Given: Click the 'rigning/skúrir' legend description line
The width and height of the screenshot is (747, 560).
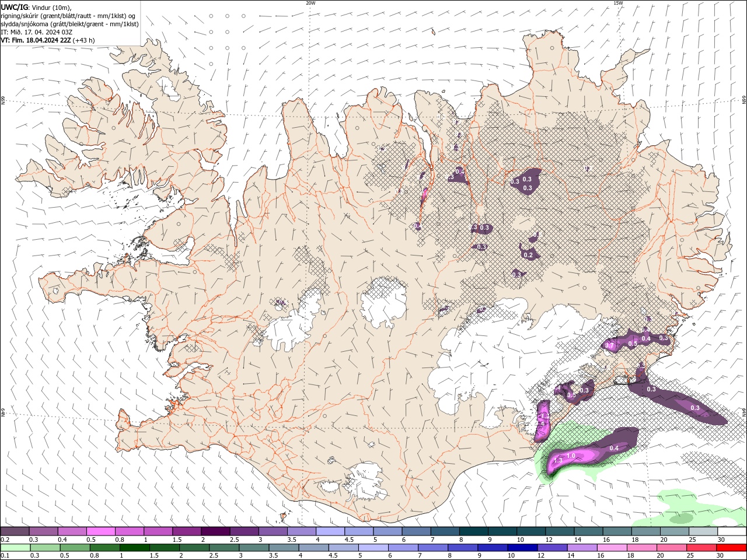Looking at the screenshot, I should point(69,16).
